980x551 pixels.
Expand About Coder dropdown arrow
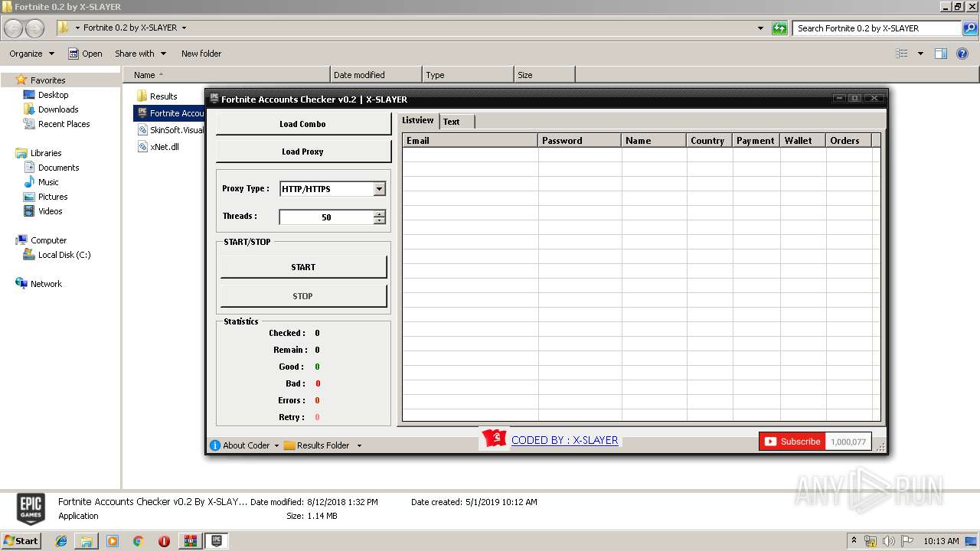[x=276, y=445]
